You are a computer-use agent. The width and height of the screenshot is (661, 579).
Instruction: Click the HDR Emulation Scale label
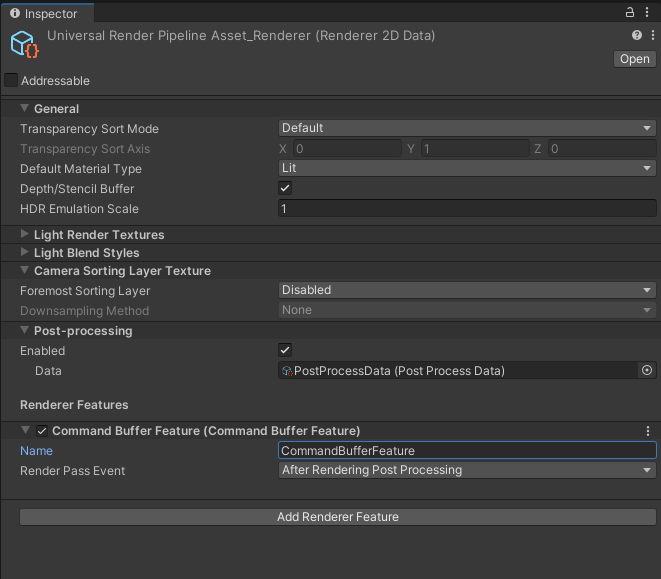tap(79, 209)
